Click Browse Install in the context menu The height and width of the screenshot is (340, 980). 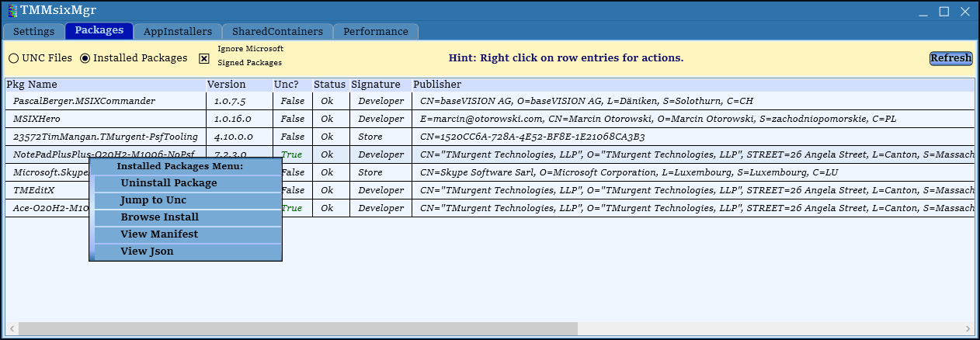(x=159, y=217)
